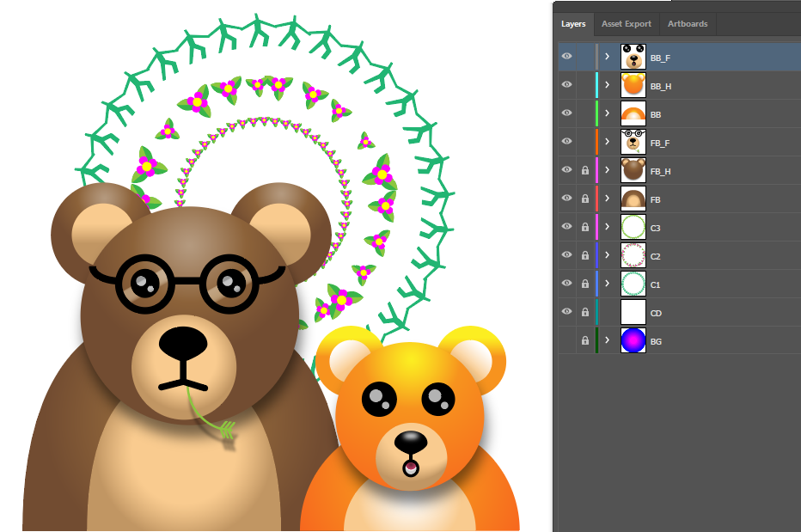Expand the BB_F layer
This screenshot has height=532, width=801.
point(608,57)
